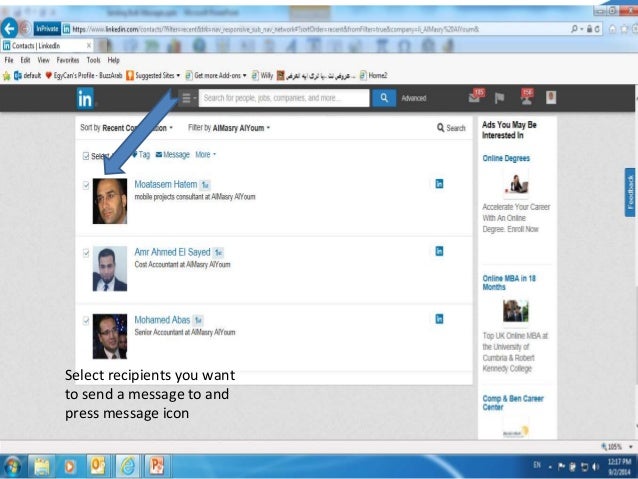Expand Get more Add-ons dropdown

(244, 76)
